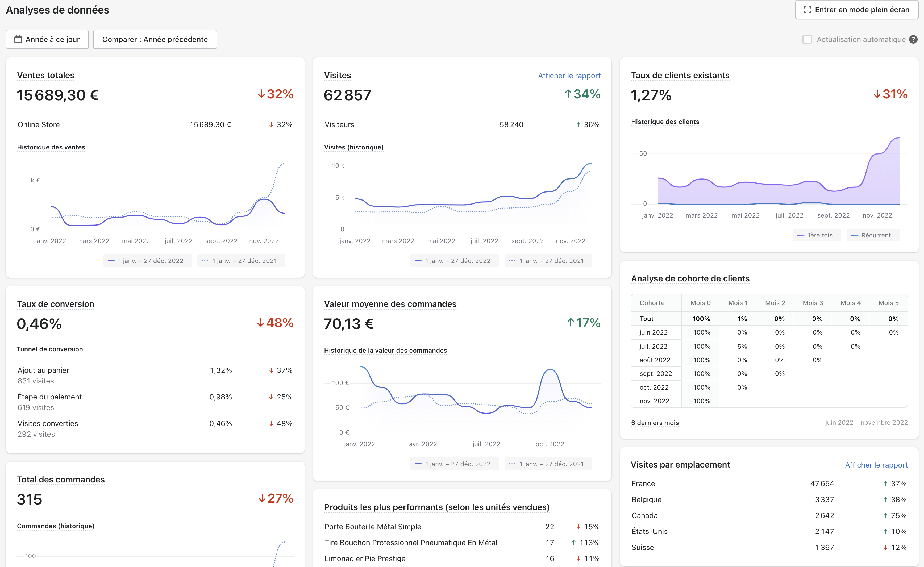Open the Année à ce jour date picker
Viewport: 924px width, 567px height.
(47, 39)
